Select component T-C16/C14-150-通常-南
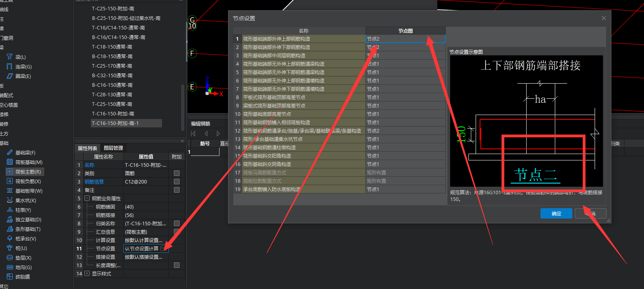The height and width of the screenshot is (289, 644). [x=118, y=28]
